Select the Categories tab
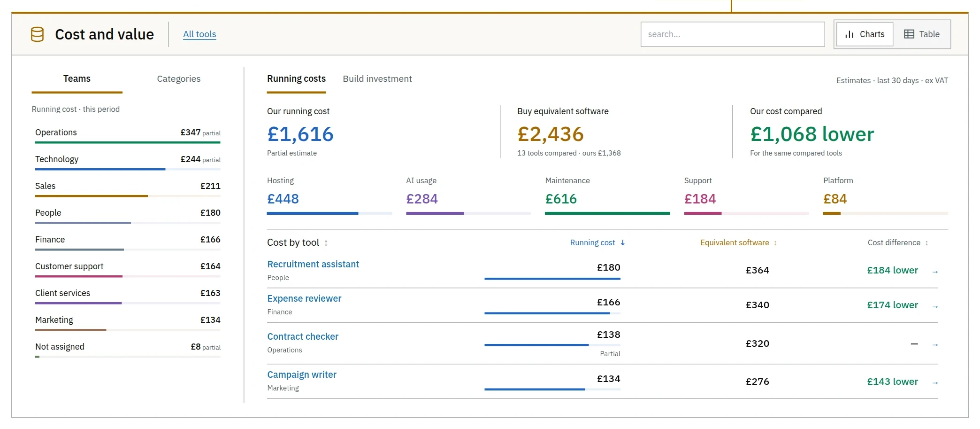The image size is (980, 429). pyautogui.click(x=178, y=79)
